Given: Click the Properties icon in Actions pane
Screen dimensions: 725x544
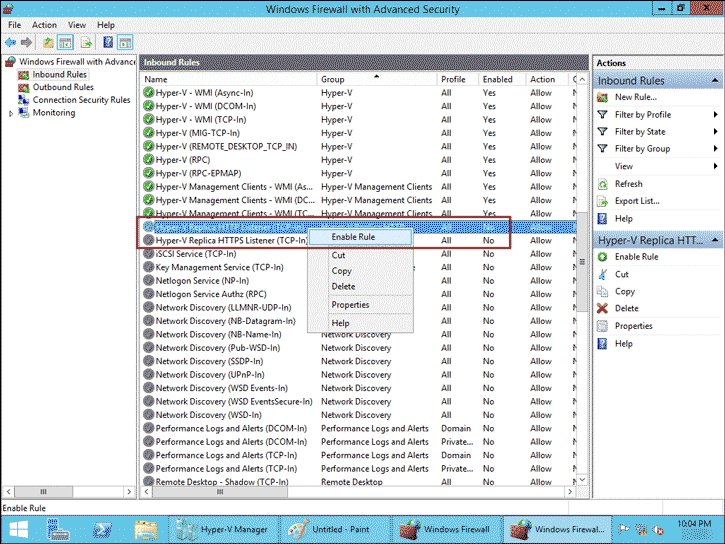Looking at the screenshot, I should click(602, 326).
